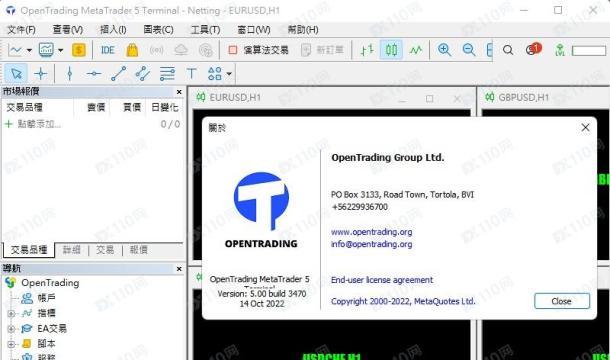The width and height of the screenshot is (610, 360).
Task: Expand the EA交易 tree node
Action: (x=11, y=329)
